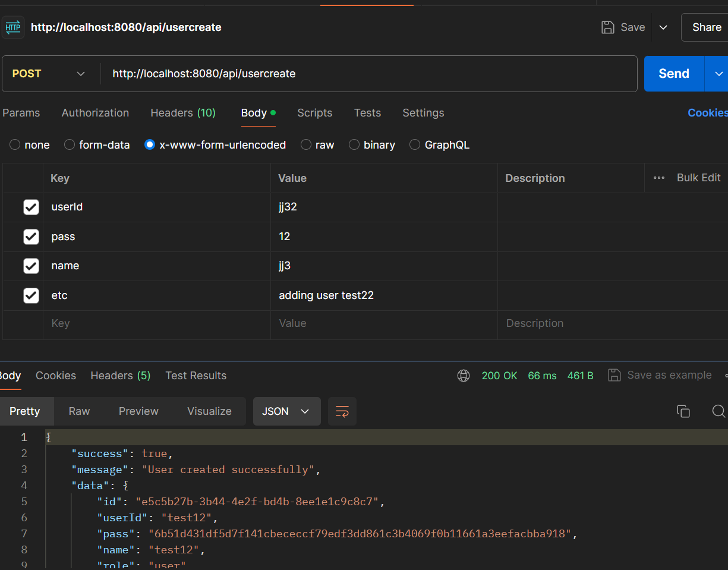This screenshot has width=728, height=570.
Task: Click the Cookies link
Action: point(707,113)
